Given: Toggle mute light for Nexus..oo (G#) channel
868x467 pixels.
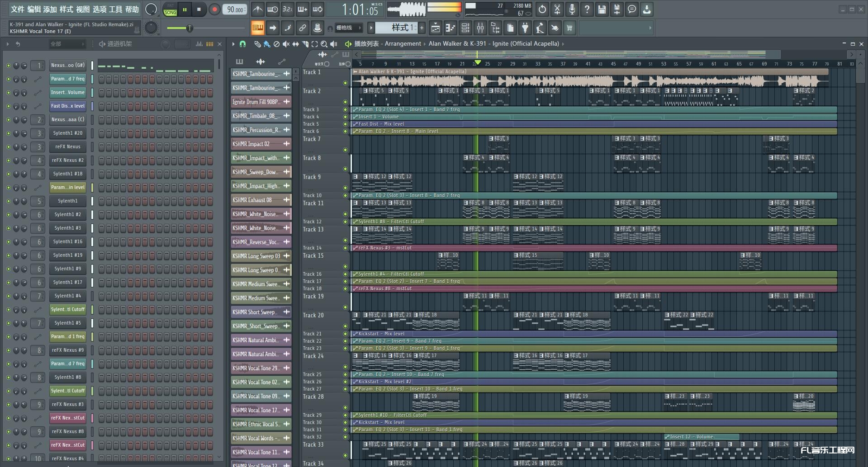Looking at the screenshot, I should pos(8,66).
